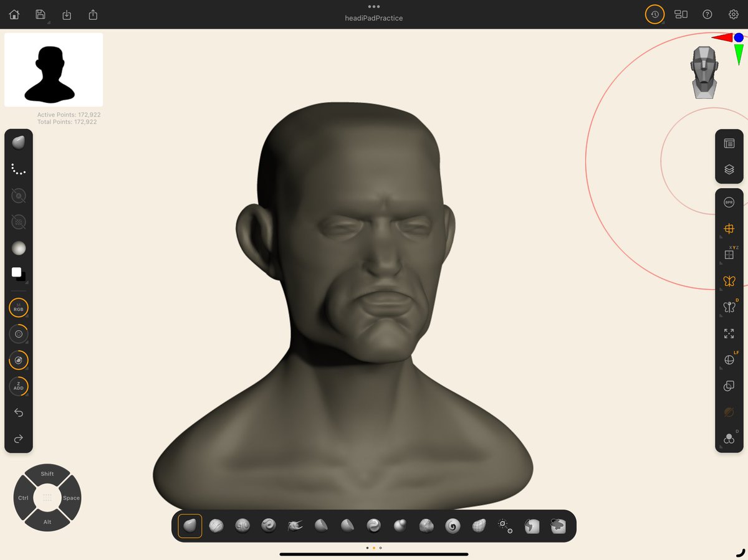
Task: Tap the three-dot multitasking menu
Action: coord(374,6)
